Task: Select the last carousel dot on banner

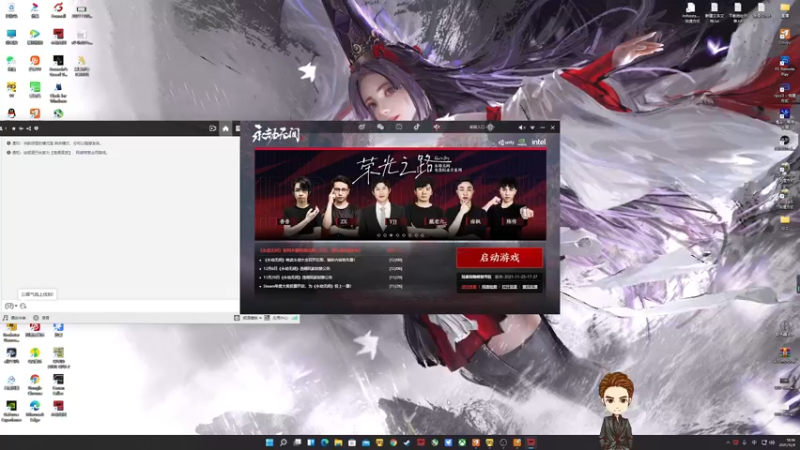Action: pos(422,235)
